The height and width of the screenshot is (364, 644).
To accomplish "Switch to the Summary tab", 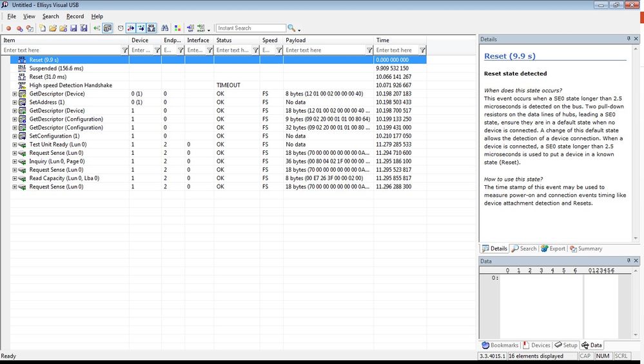I will point(586,249).
